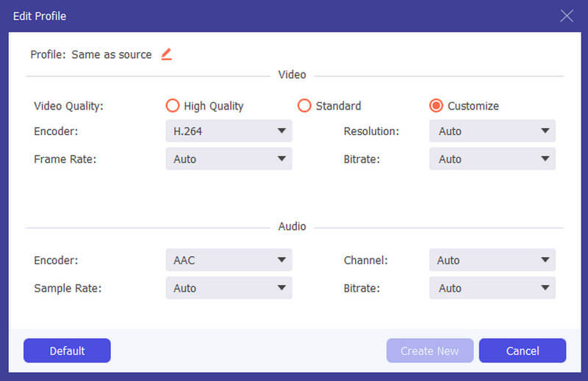The width and height of the screenshot is (588, 381).
Task: Click the arrow on the Sample Rate combo box
Action: 282,287
